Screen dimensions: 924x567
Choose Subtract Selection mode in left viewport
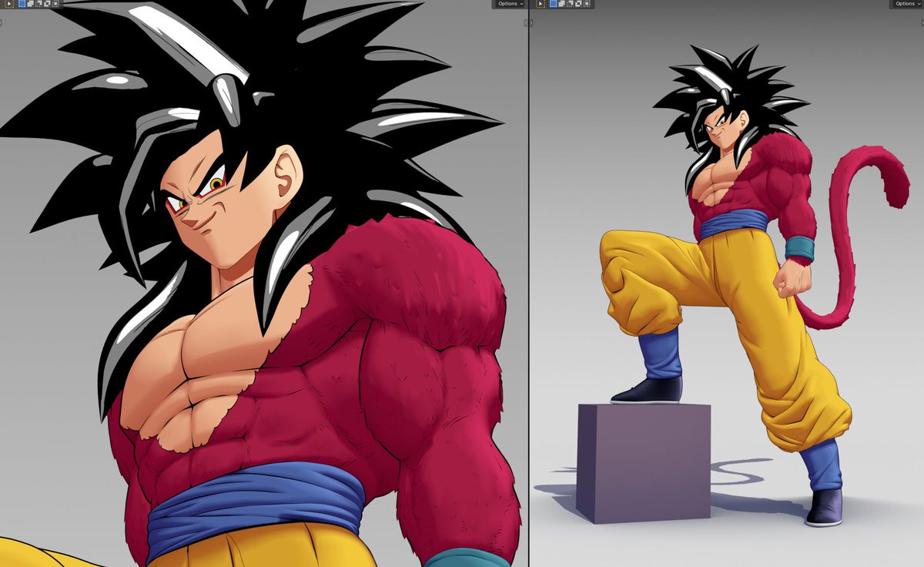pos(39,4)
